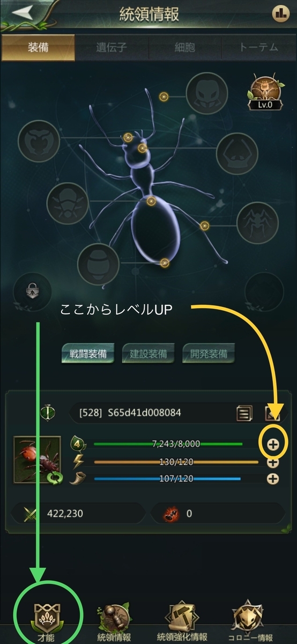The image size is (297, 644).
Task: Switch to 建設装備 equipment set
Action: click(x=148, y=355)
